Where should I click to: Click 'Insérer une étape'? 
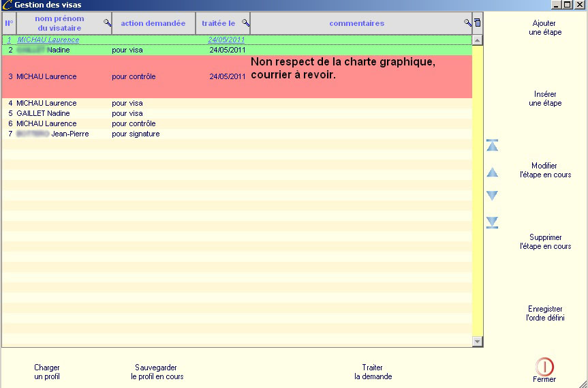pyautogui.click(x=544, y=99)
